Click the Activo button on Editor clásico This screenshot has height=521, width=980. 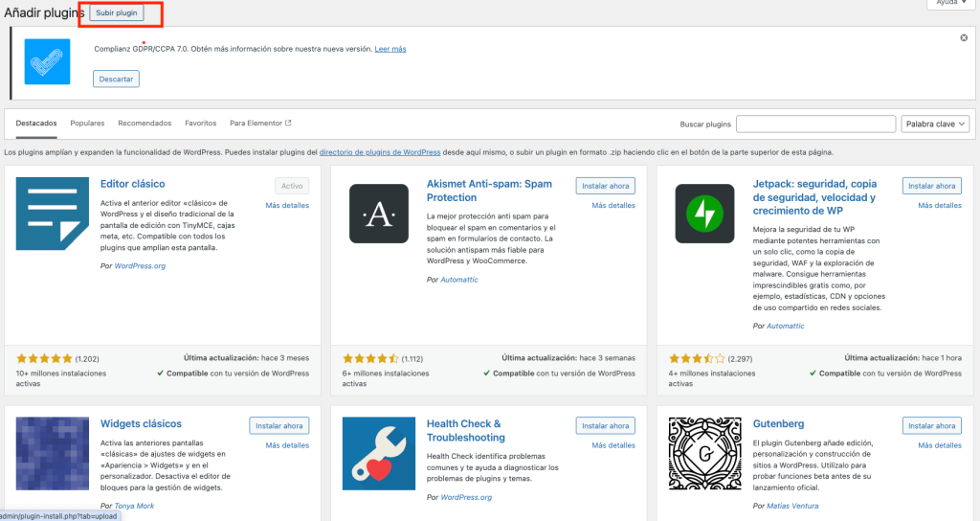click(x=292, y=186)
